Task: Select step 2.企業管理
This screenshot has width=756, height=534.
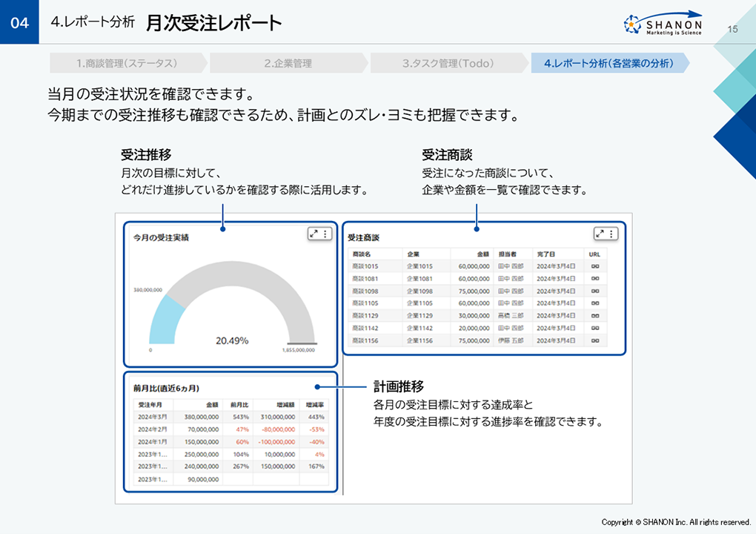Action: pyautogui.click(x=288, y=63)
